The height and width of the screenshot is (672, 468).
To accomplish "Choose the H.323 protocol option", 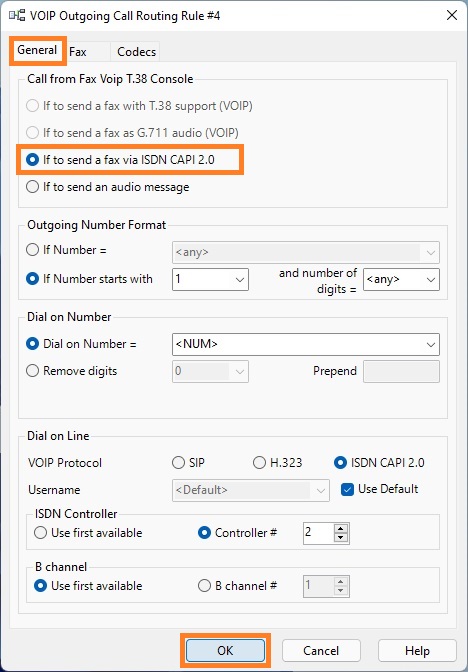I will [x=277, y=463].
